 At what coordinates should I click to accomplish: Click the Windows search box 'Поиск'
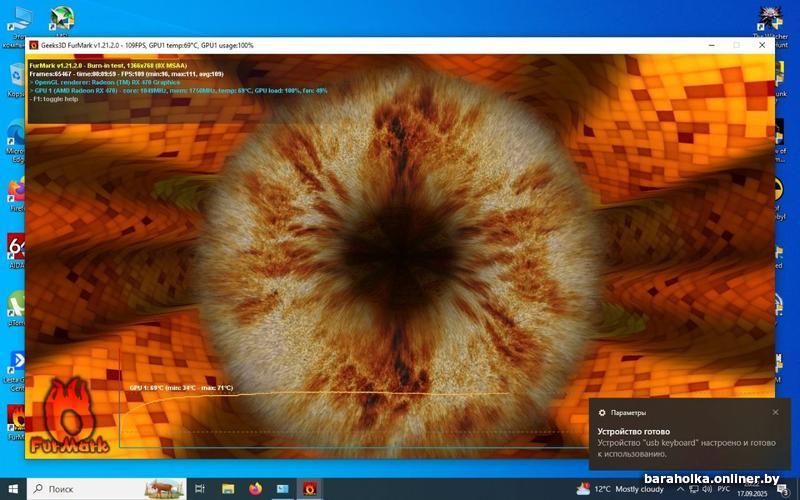point(100,489)
